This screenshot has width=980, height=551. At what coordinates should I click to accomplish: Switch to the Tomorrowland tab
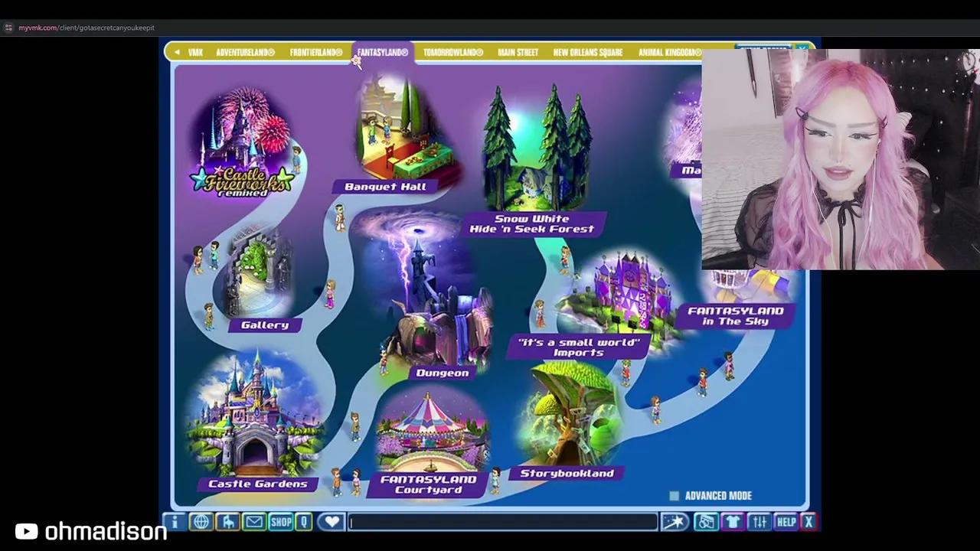pyautogui.click(x=453, y=52)
